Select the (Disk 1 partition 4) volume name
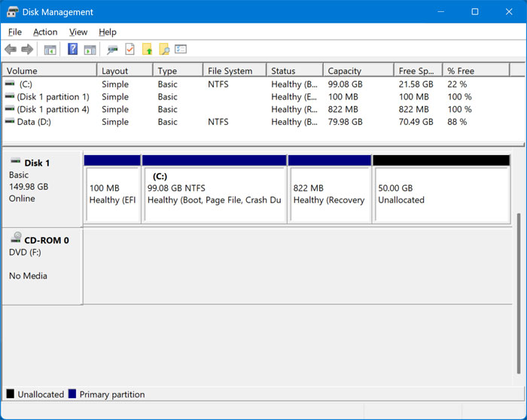Screen dimensions: 527x420 click(53, 109)
